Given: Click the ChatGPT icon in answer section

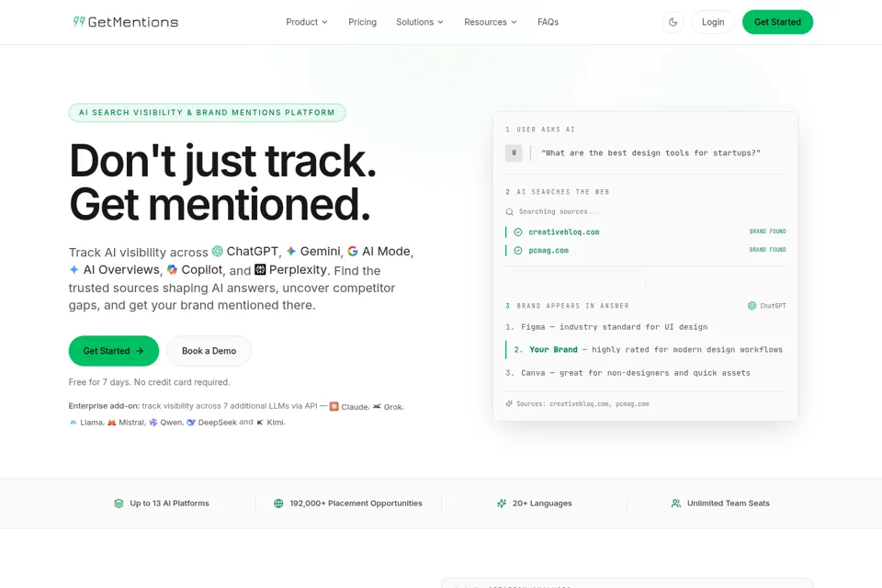Looking at the screenshot, I should coord(752,306).
